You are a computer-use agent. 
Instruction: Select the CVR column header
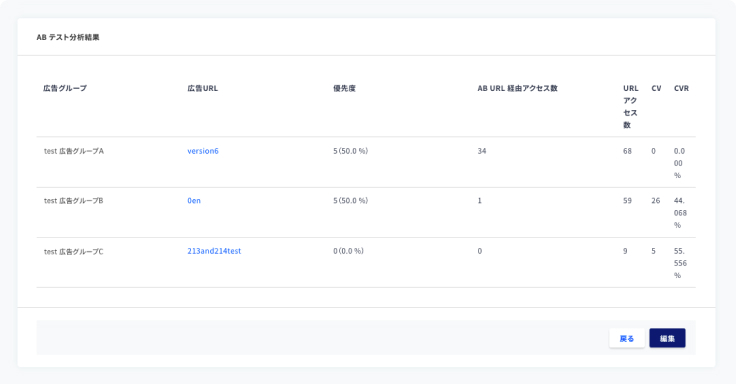[x=681, y=88]
